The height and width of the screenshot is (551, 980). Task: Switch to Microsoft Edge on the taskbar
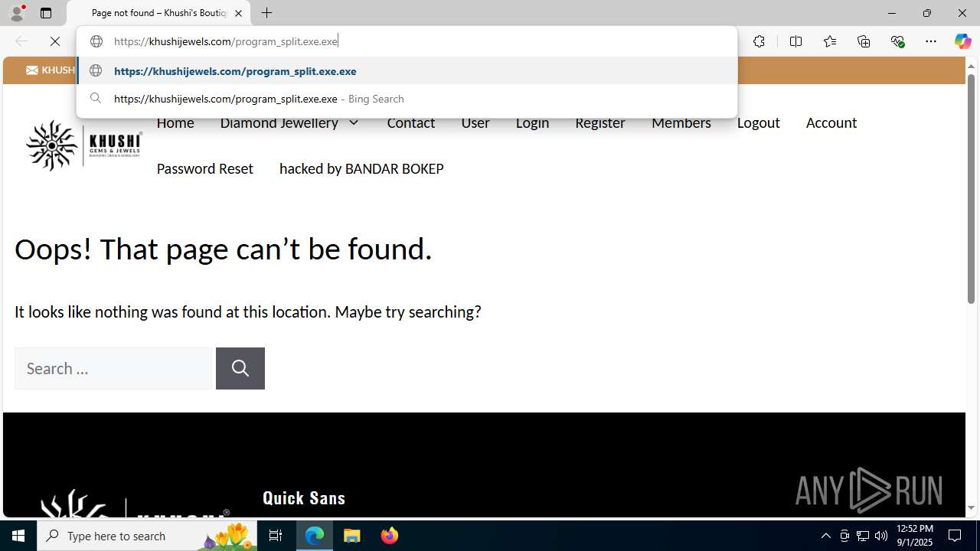coord(315,536)
